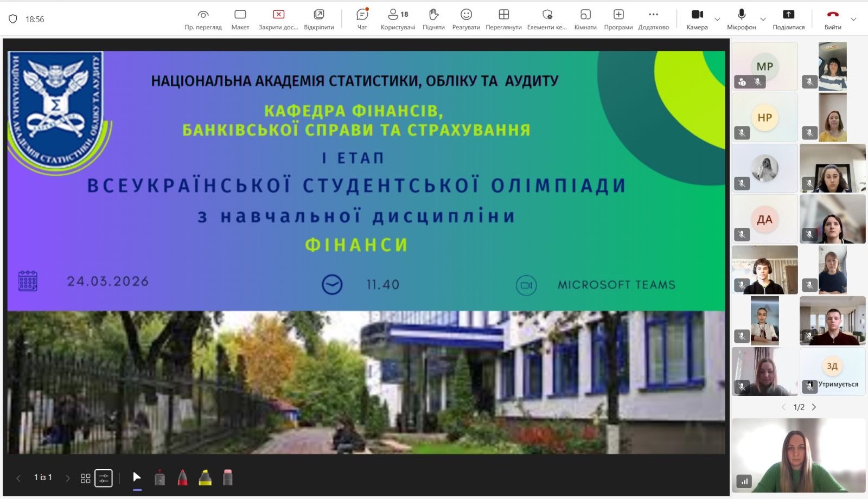Click the Вийти leave call button
Viewport: 868px width, 499px height.
[x=833, y=19]
